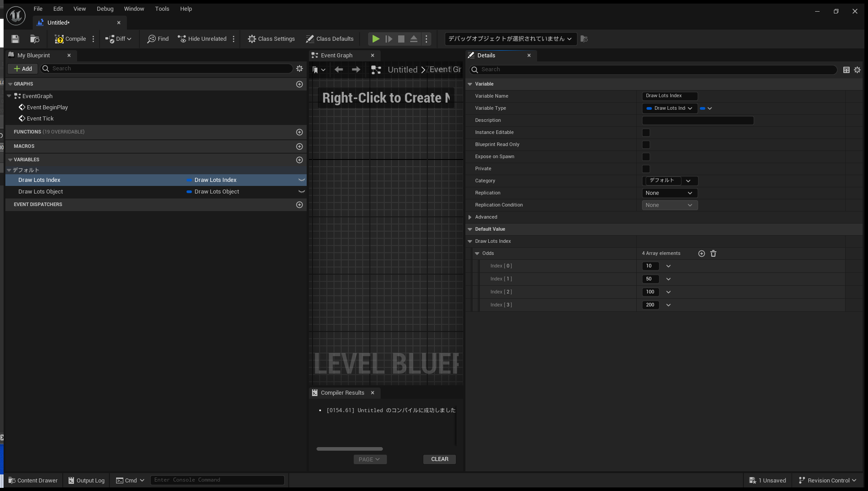Add a new variable with plus icon
Screen dimensions: 868x491
pos(299,160)
